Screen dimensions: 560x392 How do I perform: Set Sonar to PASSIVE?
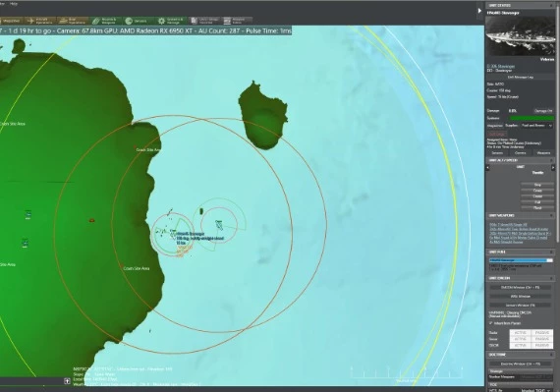point(541,339)
